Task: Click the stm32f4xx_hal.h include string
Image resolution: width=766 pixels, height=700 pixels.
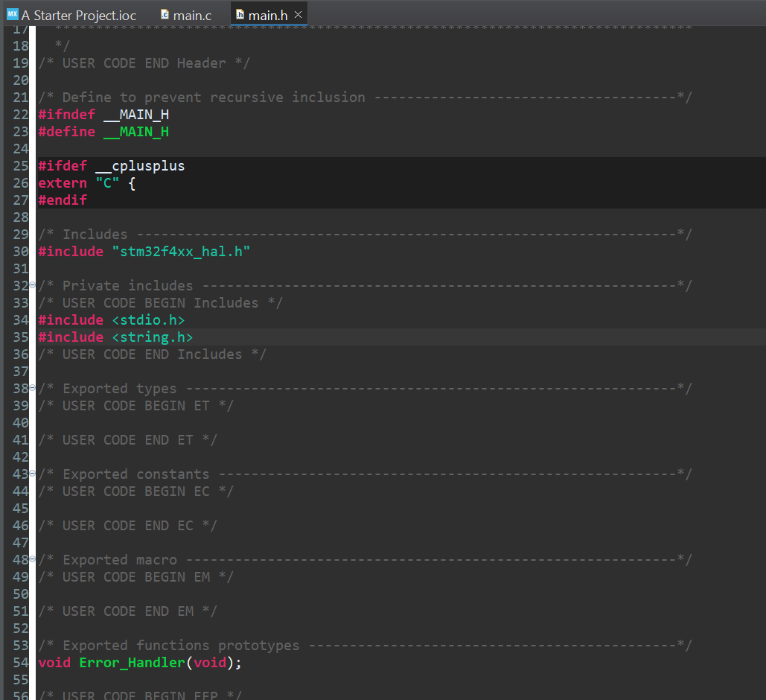Action: pos(181,252)
